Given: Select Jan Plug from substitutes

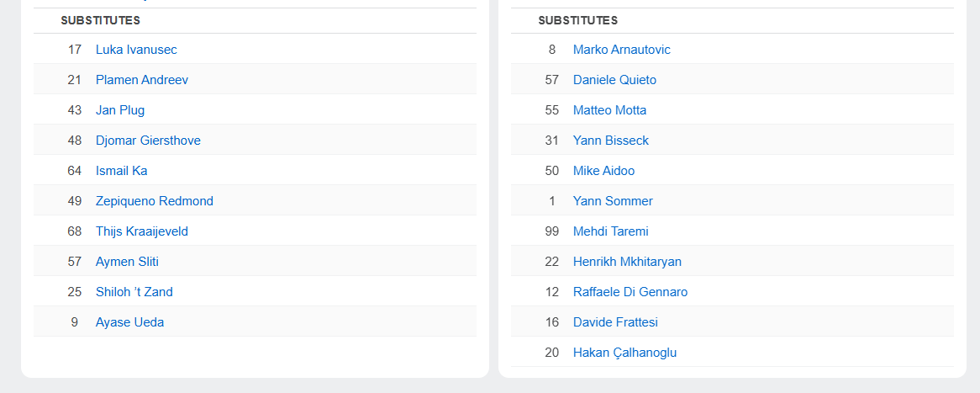Looking at the screenshot, I should (x=120, y=110).
